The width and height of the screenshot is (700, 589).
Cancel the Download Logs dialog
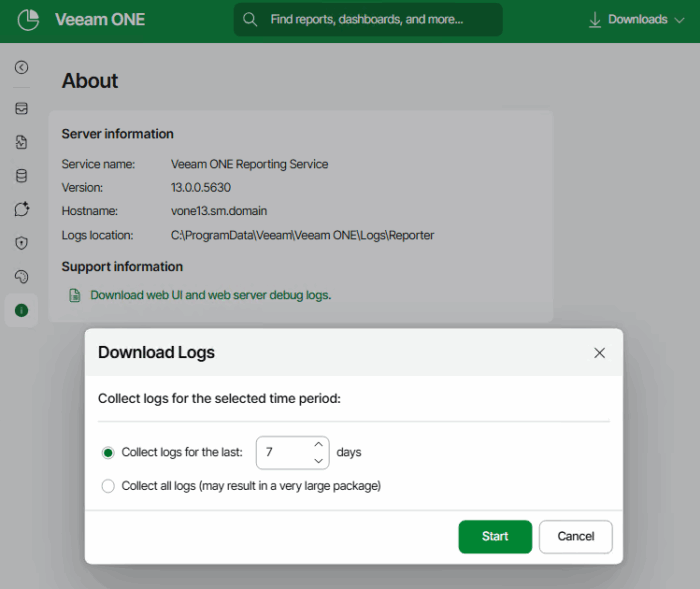[x=575, y=536]
